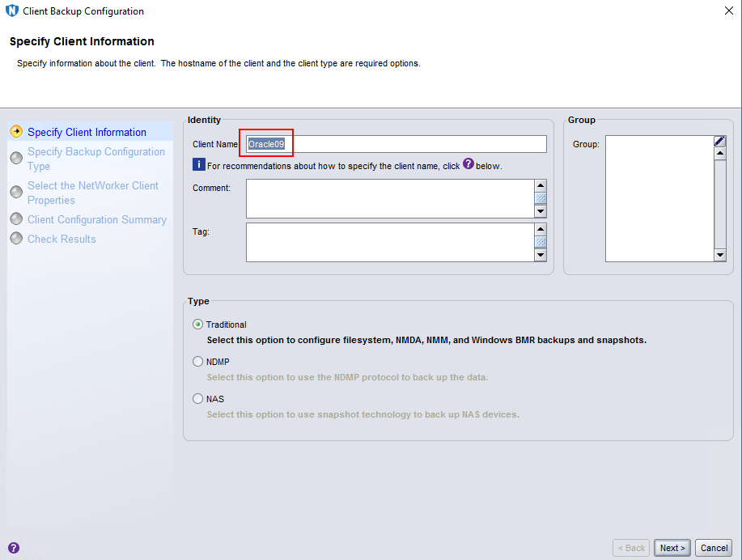Viewport: 742px width, 560px height.
Task: Select the Traditional radio button
Action: [198, 325]
